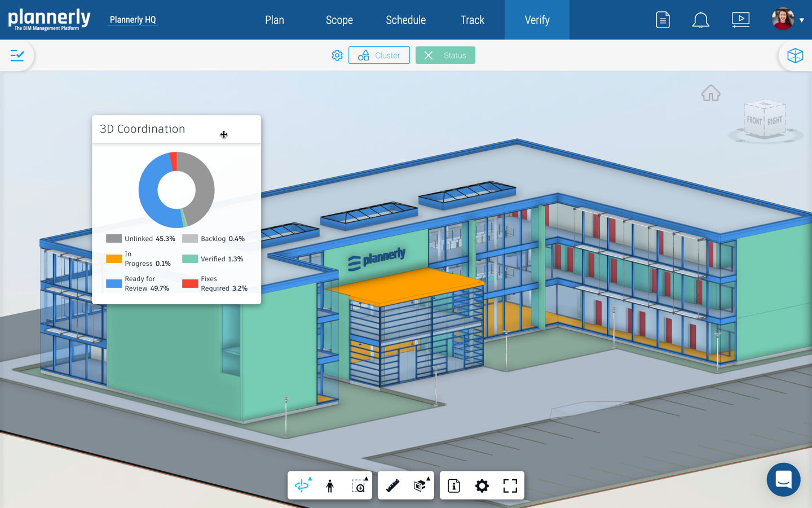Turn off the Status filter
This screenshot has height=508, width=812.
pyautogui.click(x=445, y=55)
